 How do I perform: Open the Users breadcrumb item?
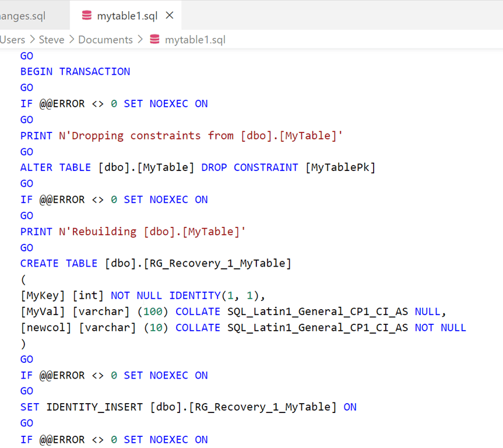[12, 39]
